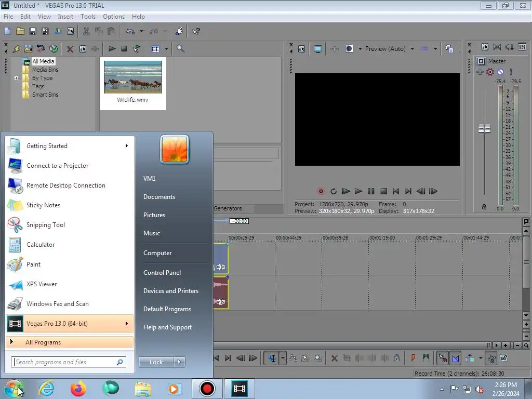Open Project Video Properties in the preview window
Viewport: 532px width, 399px height.
(x=302, y=49)
